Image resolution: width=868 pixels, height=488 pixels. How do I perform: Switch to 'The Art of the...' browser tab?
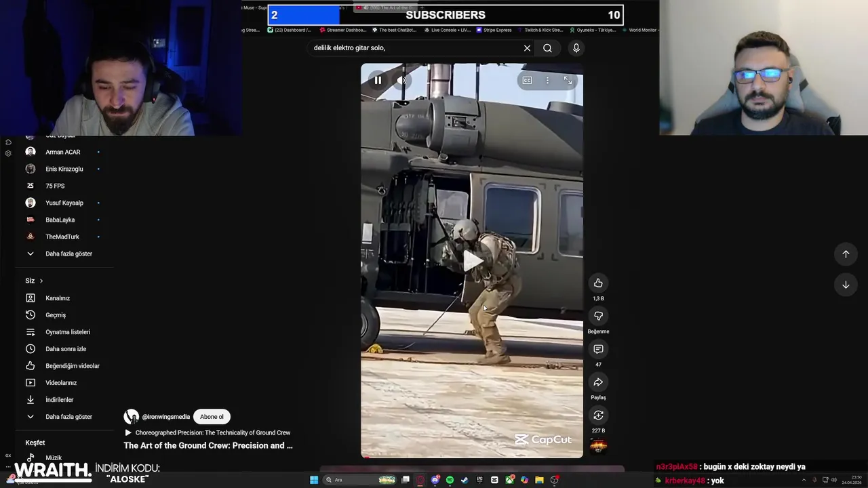(388, 7)
